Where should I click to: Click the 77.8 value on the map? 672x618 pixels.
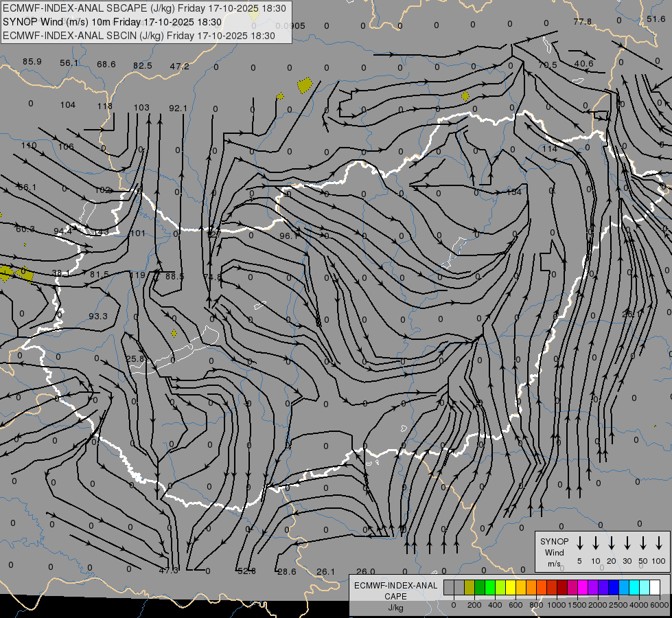coord(583,21)
